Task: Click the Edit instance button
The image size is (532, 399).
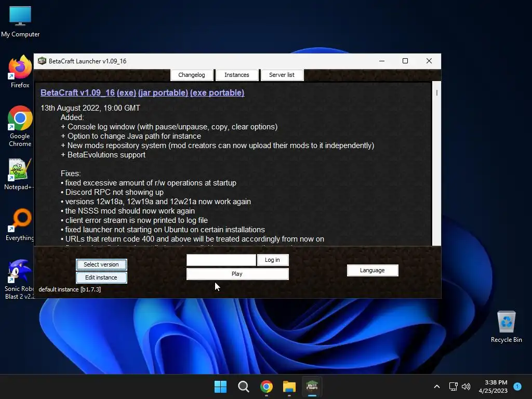Action: pos(101,277)
